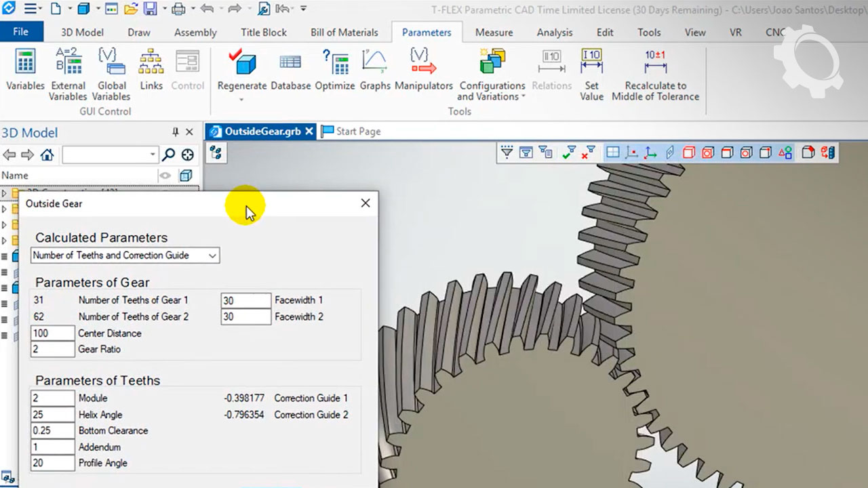
Task: Click the Links icon in ribbon
Action: 151,70
